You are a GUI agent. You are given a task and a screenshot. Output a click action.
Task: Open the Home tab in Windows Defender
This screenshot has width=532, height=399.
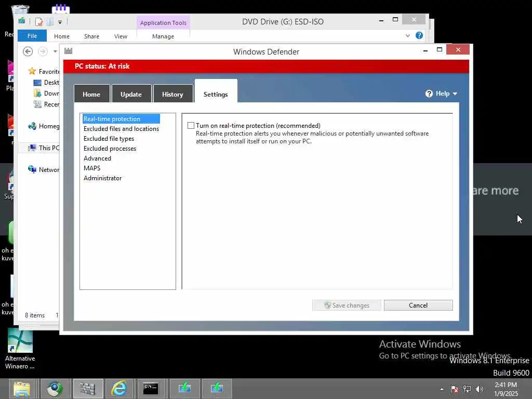pos(91,94)
